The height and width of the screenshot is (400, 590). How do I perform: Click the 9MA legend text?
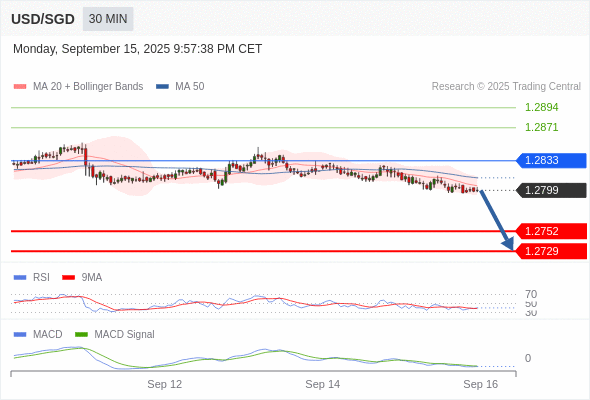(92, 278)
